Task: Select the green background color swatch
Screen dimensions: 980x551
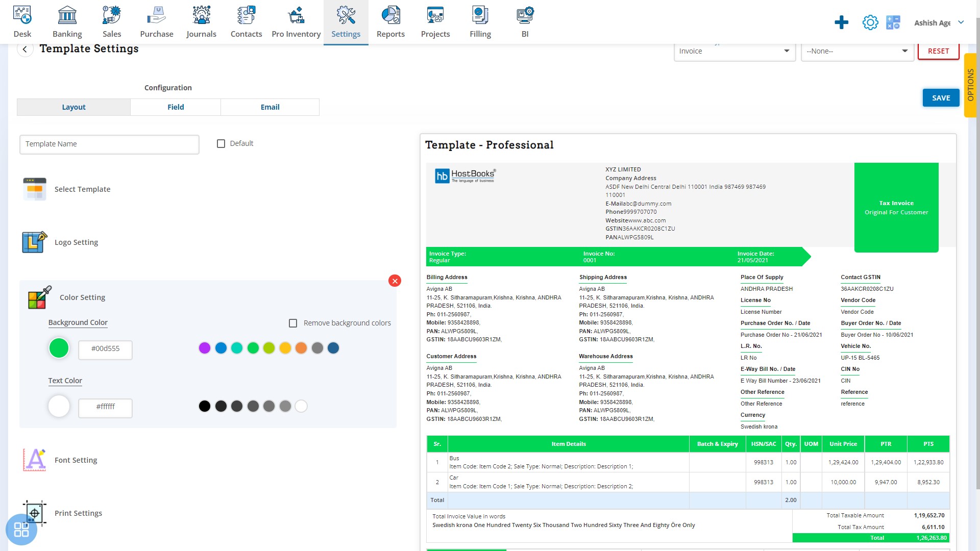Action: tap(253, 348)
